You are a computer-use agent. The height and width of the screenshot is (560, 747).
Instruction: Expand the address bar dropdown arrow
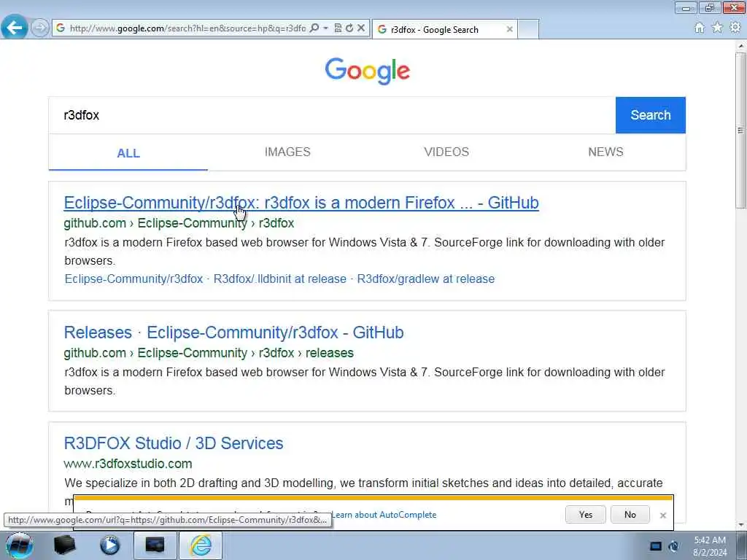tap(326, 28)
